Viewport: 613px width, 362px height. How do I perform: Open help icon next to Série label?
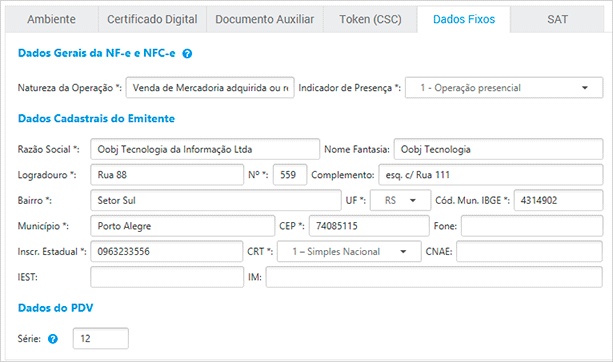pyautogui.click(x=53, y=339)
